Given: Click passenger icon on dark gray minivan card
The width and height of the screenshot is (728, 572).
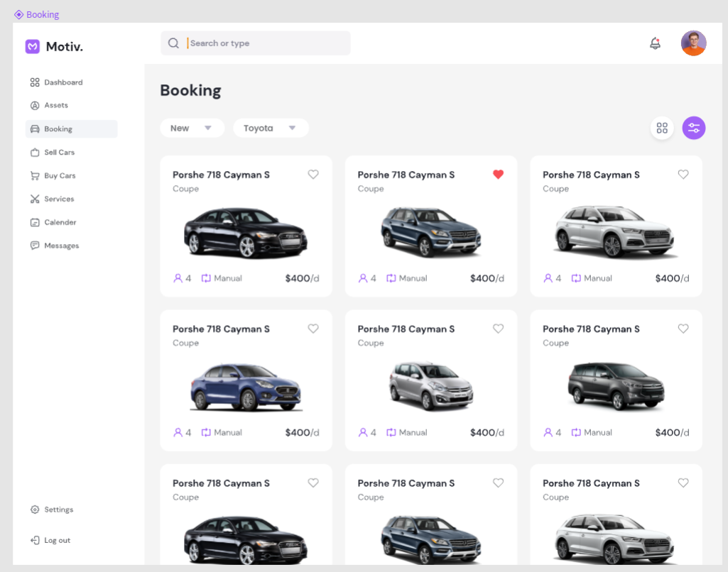Looking at the screenshot, I should point(548,432).
